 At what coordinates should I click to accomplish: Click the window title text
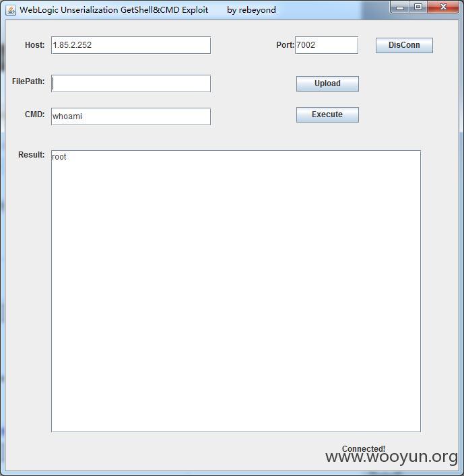(148, 10)
